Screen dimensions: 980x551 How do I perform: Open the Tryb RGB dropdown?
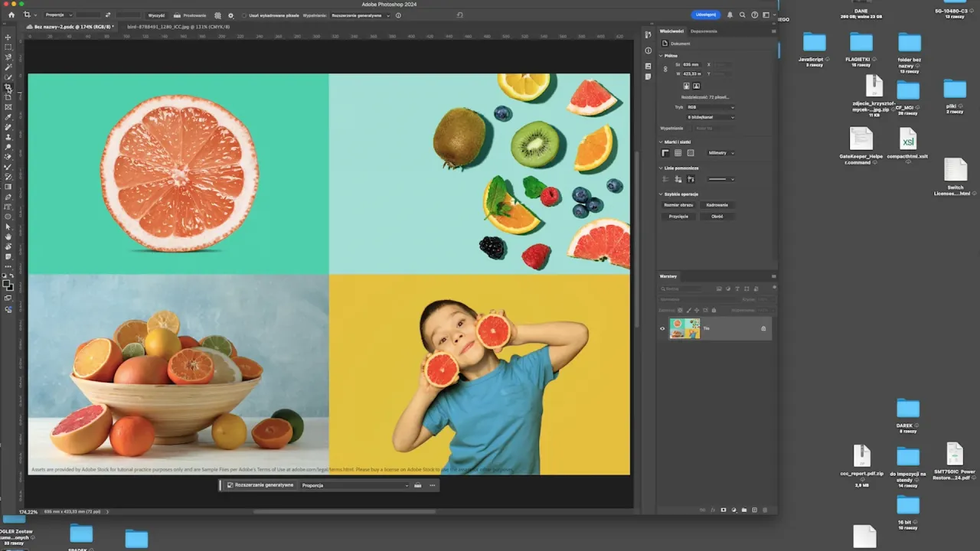tap(710, 107)
